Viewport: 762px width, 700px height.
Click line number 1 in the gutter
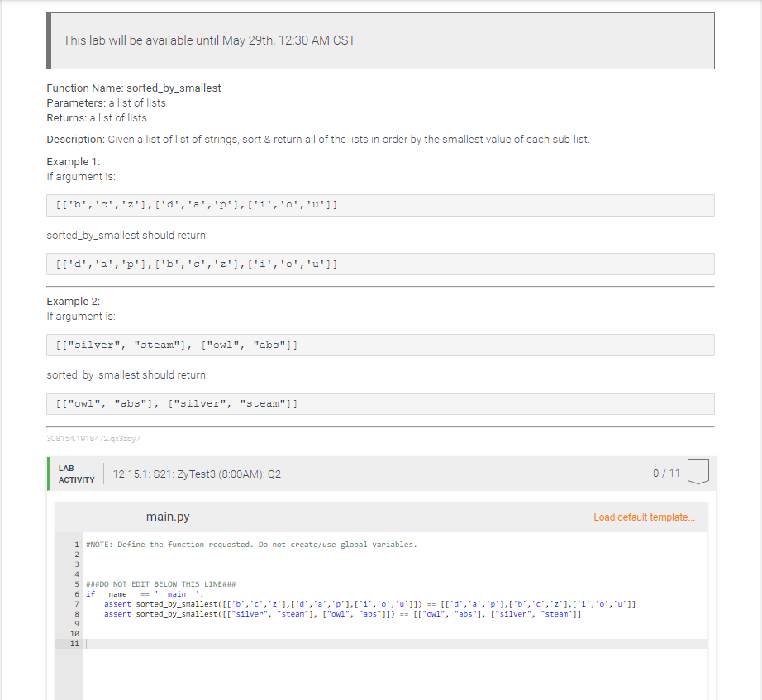coord(75,544)
